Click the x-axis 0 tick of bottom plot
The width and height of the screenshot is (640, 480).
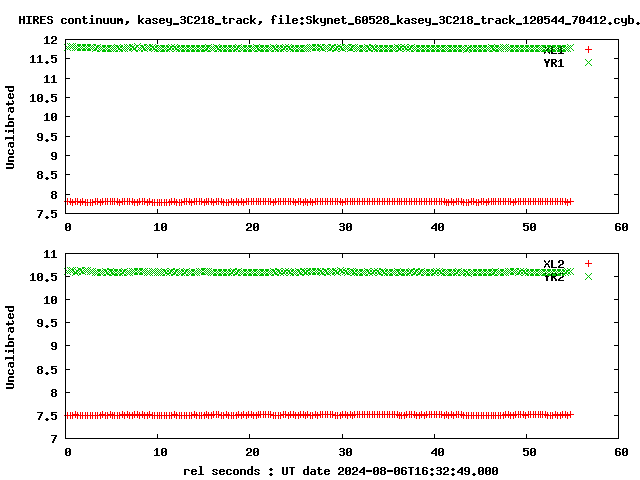(x=68, y=452)
